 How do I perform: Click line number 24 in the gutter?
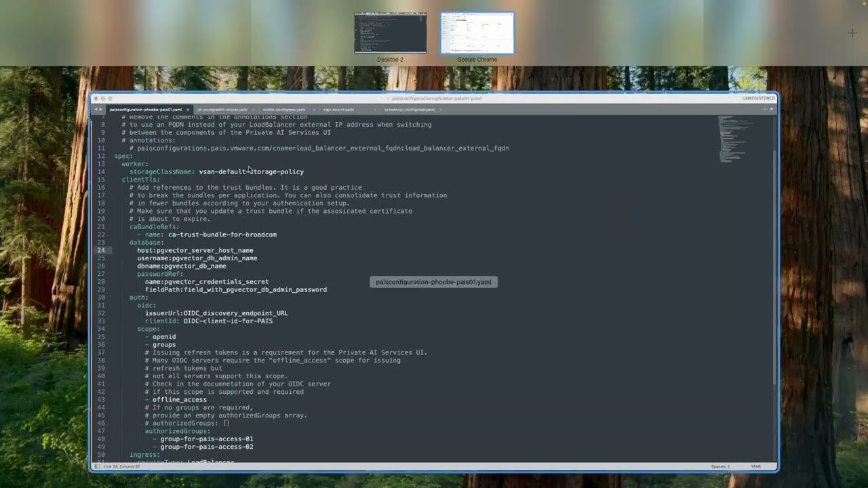[101, 250]
